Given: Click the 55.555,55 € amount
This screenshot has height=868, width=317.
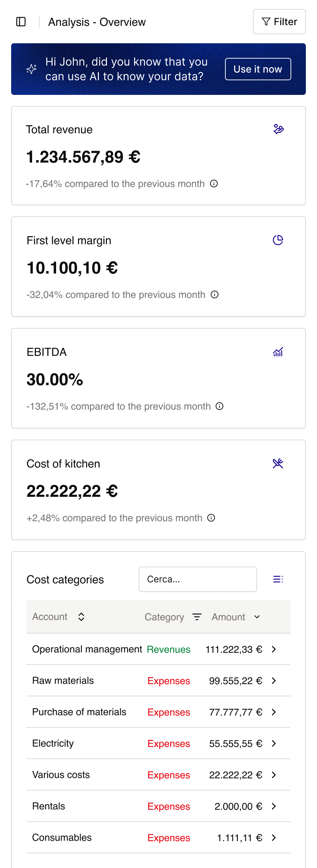Looking at the screenshot, I should point(236,743).
